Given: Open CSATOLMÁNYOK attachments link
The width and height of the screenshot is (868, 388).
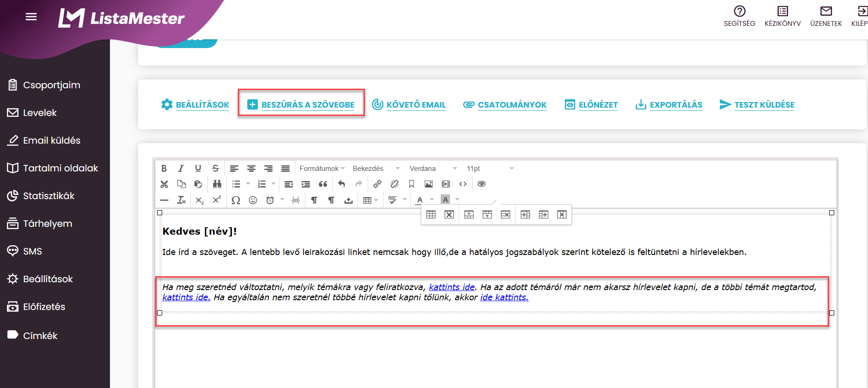Looking at the screenshot, I should pyautogui.click(x=505, y=105).
